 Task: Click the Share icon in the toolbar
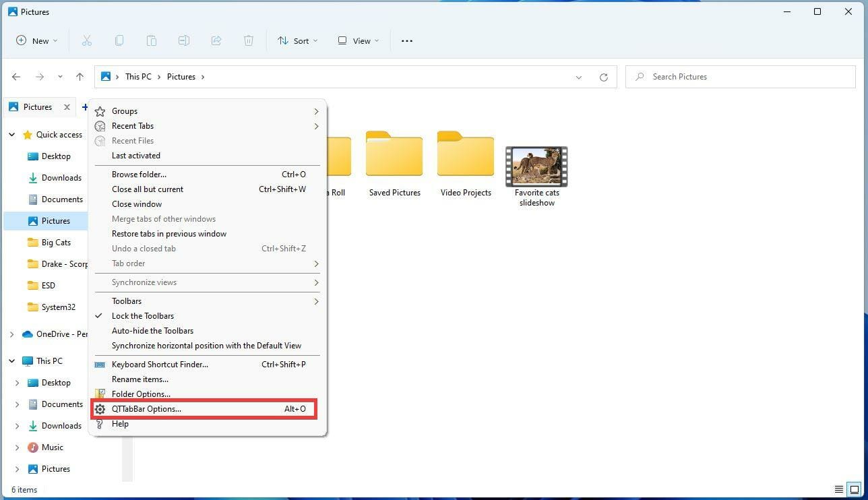coord(216,40)
